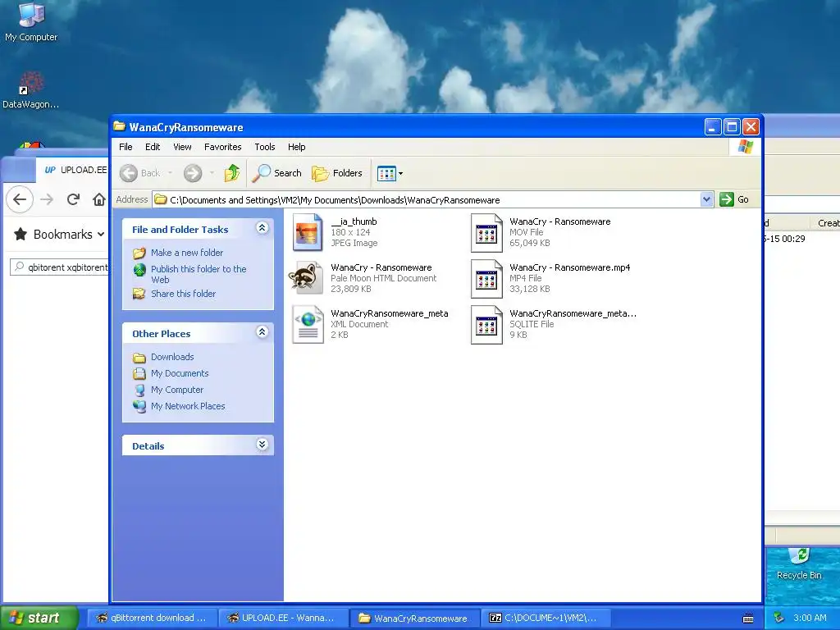
Task: Open the Back history dropdown arrow
Action: [171, 173]
